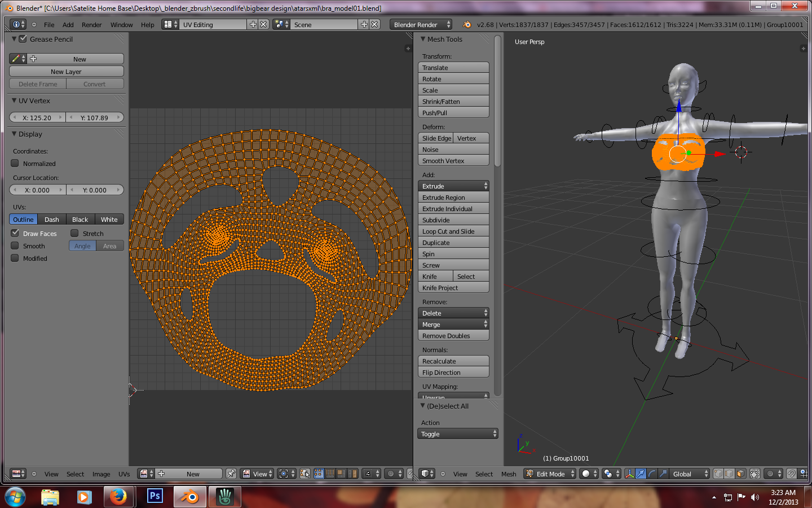This screenshot has height=508, width=812.
Task: Click the image pin icon
Action: click(231, 474)
